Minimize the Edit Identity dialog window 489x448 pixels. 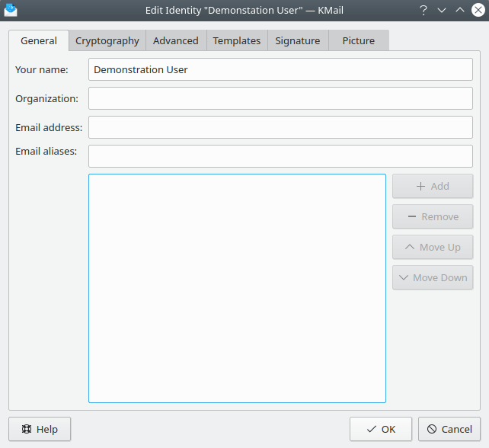[x=442, y=10]
